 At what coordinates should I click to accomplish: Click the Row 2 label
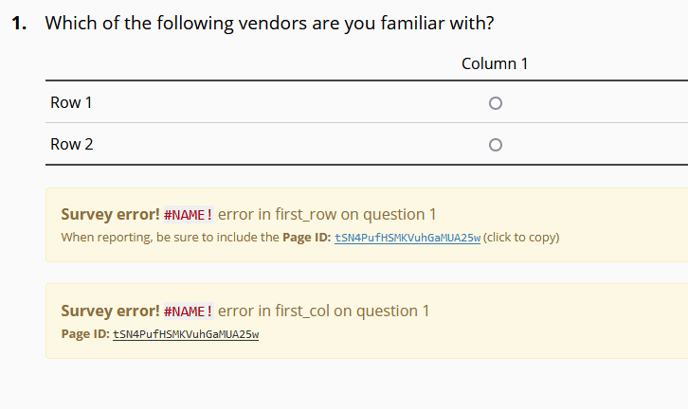(x=72, y=145)
